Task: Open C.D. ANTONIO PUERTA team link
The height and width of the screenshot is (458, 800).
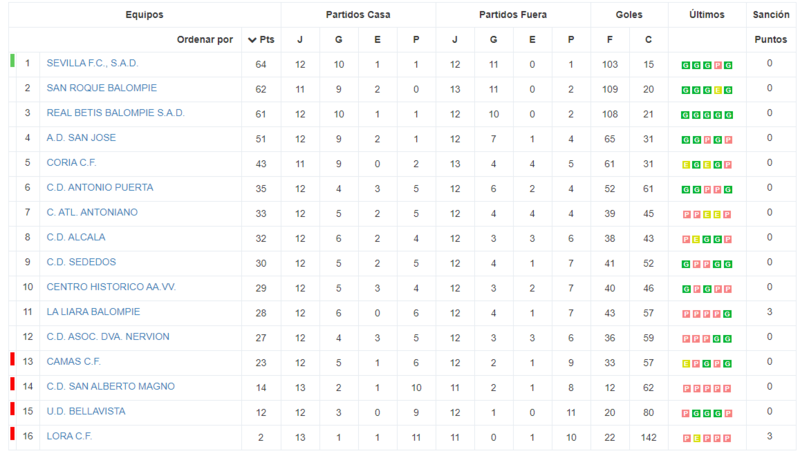Action: 100,187
